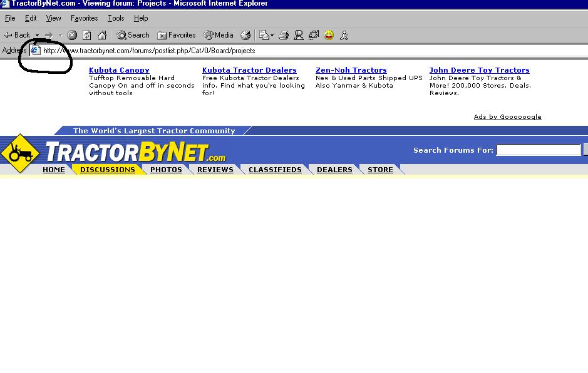The image size is (588, 373).
Task: Click 'New & Used Parts Shipped UPS' text
Action: pos(369,78)
